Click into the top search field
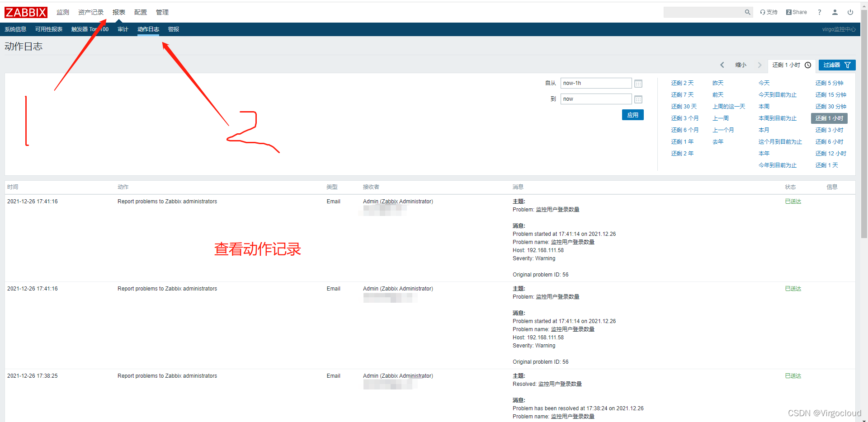Image resolution: width=868 pixels, height=422 pixels. pos(703,12)
